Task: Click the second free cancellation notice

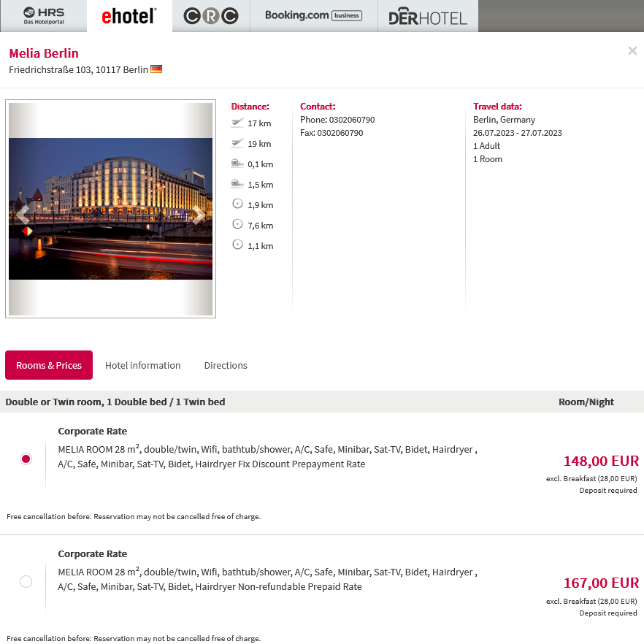Action: 134,639
